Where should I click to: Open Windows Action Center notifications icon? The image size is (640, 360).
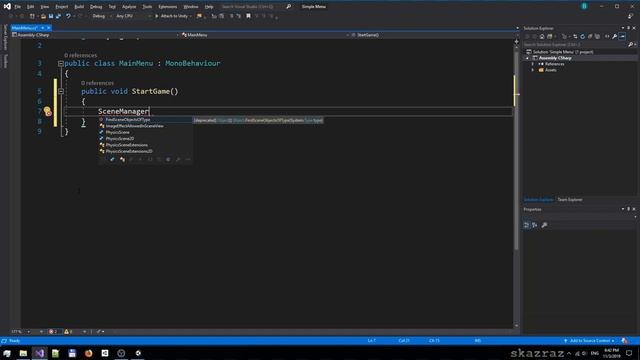pyautogui.click(x=629, y=353)
